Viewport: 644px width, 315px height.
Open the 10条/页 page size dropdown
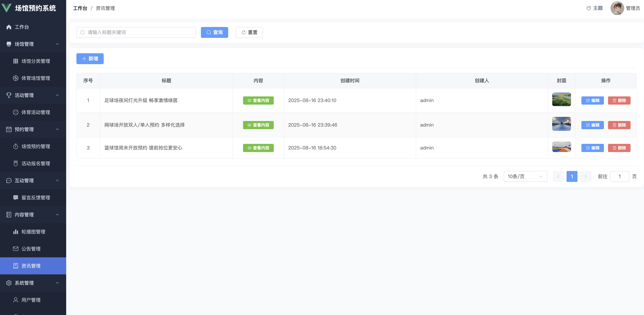click(x=525, y=176)
